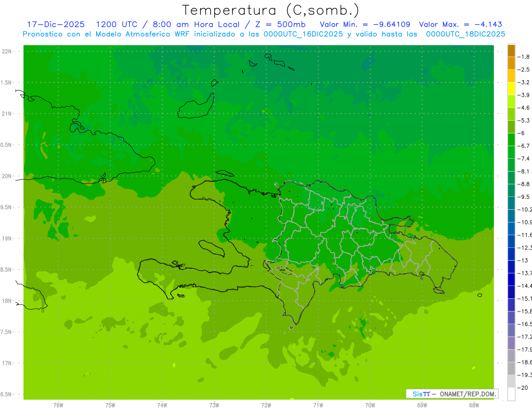Click the "-9.5" colorbar label
This screenshot has width=532, height=411.
524,196
